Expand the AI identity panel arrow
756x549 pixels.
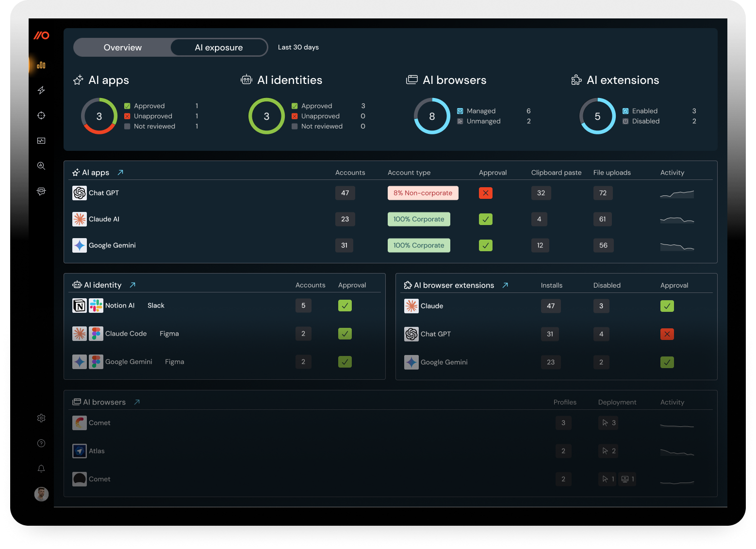pyautogui.click(x=132, y=285)
